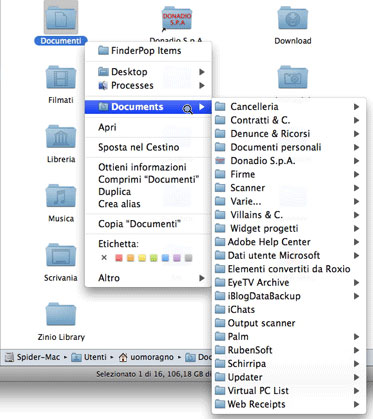The height and width of the screenshot is (419, 373).
Task: Click the Cancelleria folder icon in submenu
Action: (220, 107)
